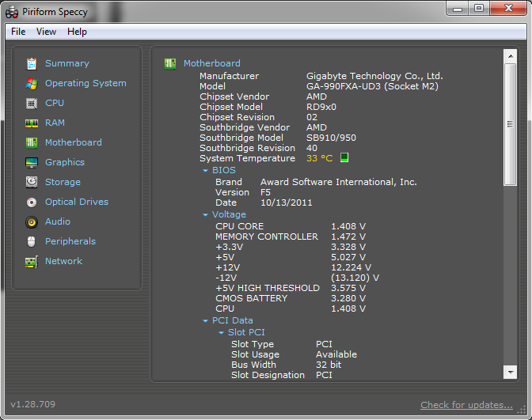
Task: Open the View menu
Action: (46, 32)
